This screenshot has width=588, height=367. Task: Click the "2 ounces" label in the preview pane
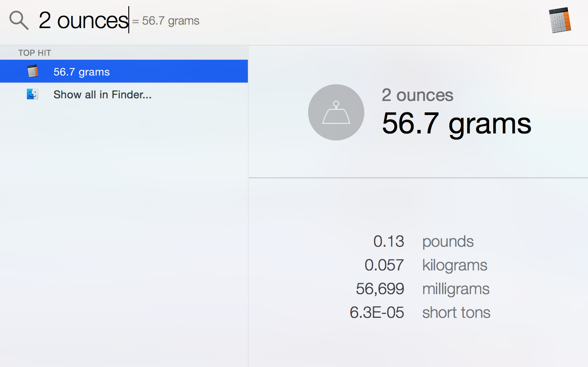pyautogui.click(x=417, y=95)
